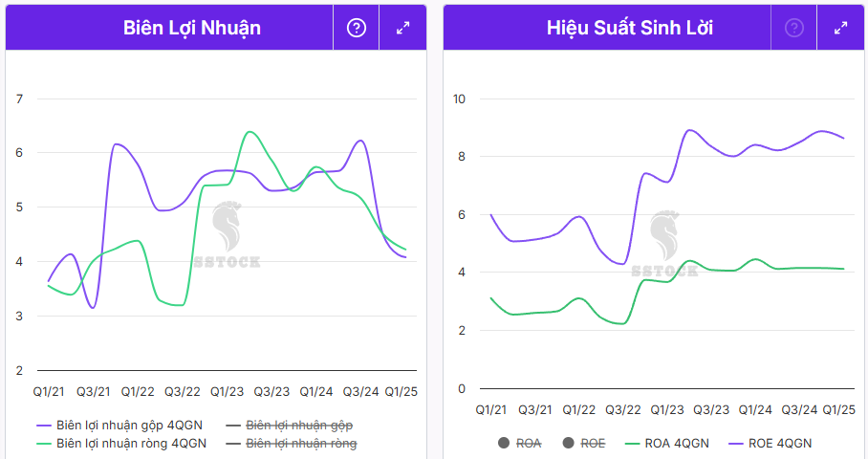Click the Q3/24 label on Hiệu Suất chart

point(800,409)
